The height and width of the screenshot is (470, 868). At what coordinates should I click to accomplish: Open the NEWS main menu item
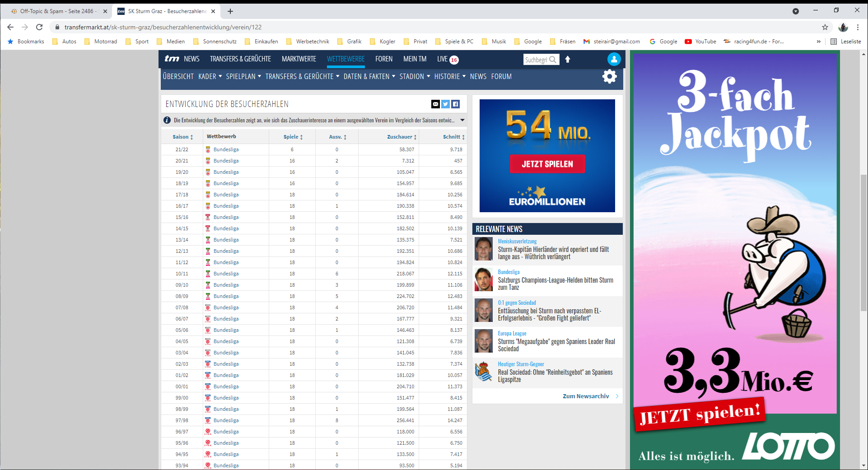(191, 59)
